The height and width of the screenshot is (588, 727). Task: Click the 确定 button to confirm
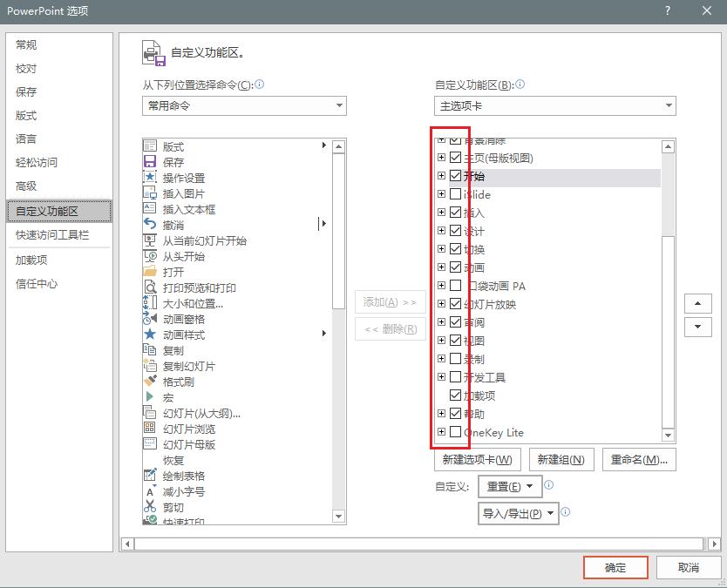(615, 567)
